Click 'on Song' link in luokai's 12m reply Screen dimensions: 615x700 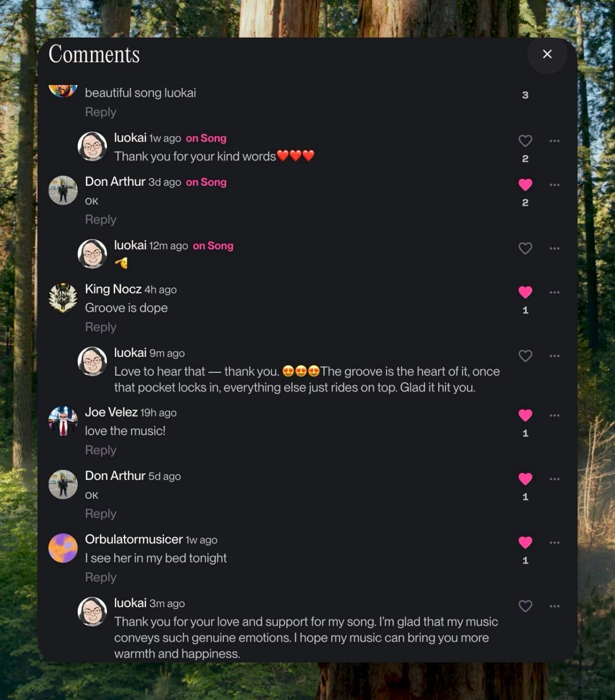point(213,246)
